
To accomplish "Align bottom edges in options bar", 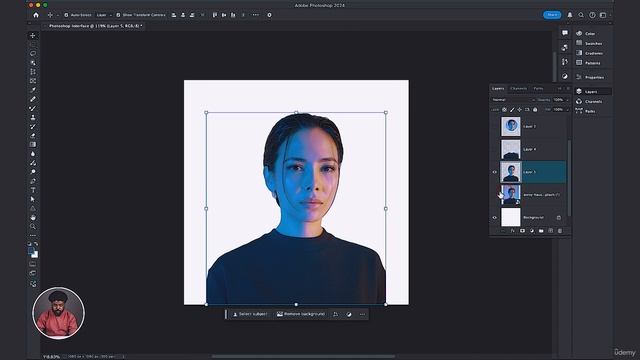I will tap(233, 15).
